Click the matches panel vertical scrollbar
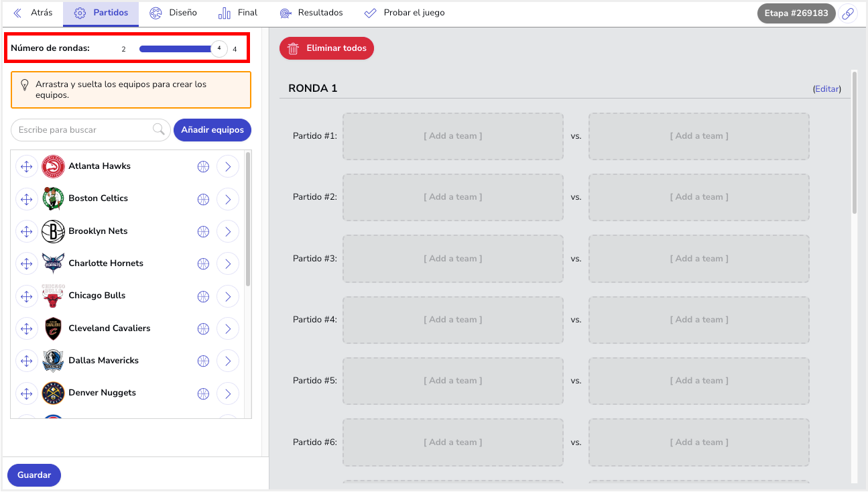This screenshot has height=492, width=868. (x=855, y=142)
